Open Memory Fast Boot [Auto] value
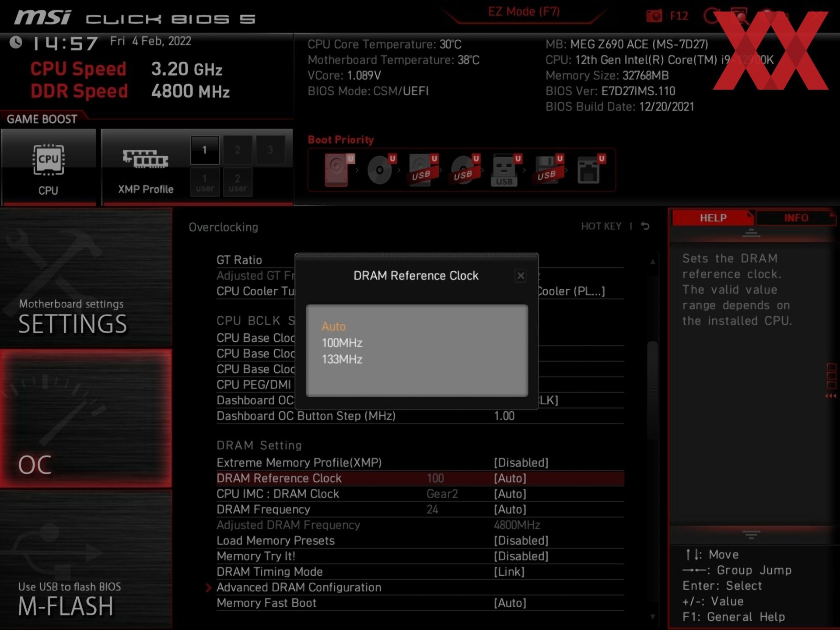 tap(510, 603)
